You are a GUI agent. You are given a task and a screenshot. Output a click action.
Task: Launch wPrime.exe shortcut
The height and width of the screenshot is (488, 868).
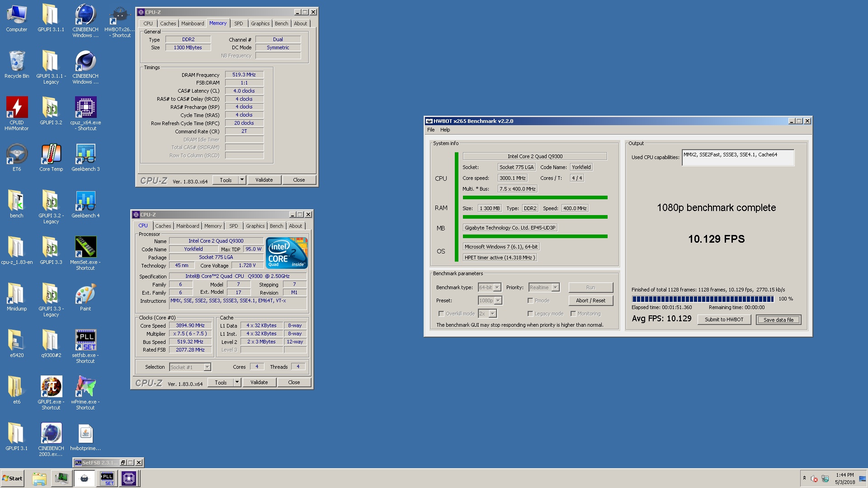click(85, 393)
